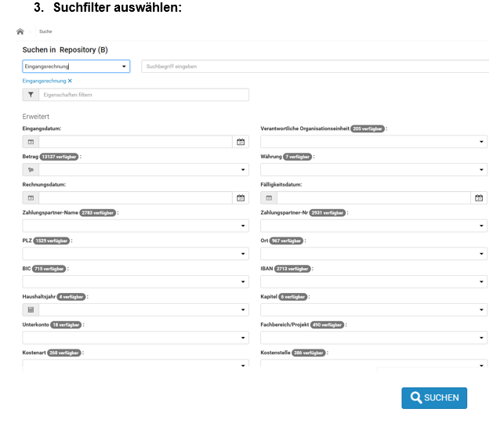
Task: Click the filter funnel icon
Action: coord(31,95)
